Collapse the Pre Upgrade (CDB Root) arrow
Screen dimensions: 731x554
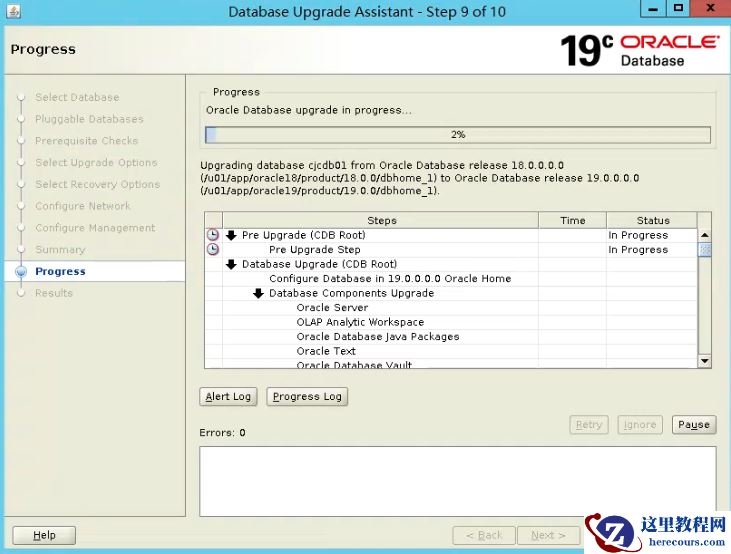(x=231, y=235)
